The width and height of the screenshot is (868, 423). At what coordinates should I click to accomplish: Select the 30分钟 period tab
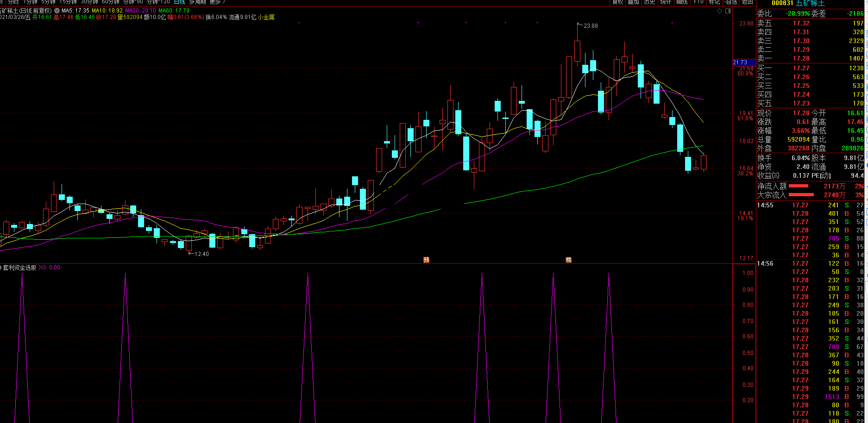click(x=90, y=2)
